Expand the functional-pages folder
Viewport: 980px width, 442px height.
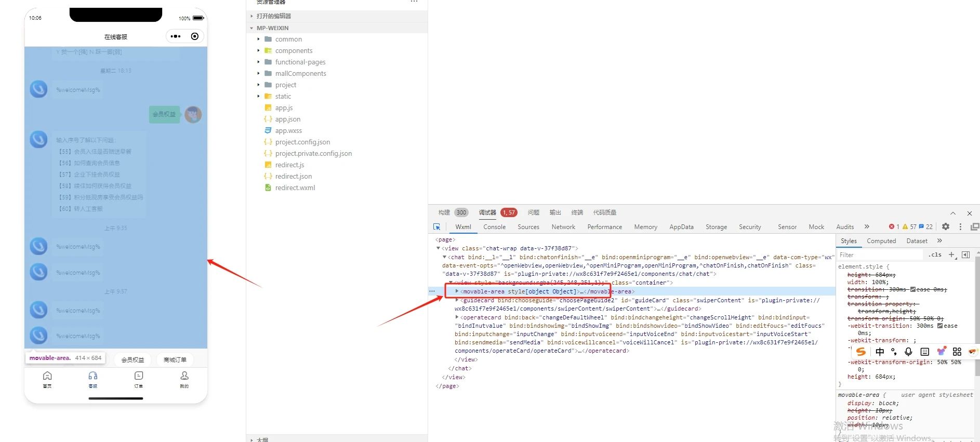pyautogui.click(x=258, y=62)
